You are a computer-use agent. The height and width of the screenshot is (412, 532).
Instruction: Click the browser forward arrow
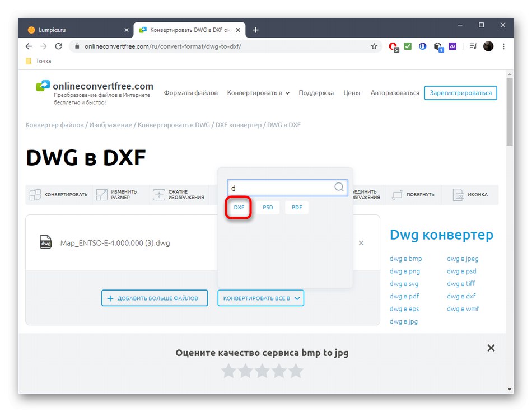44,46
